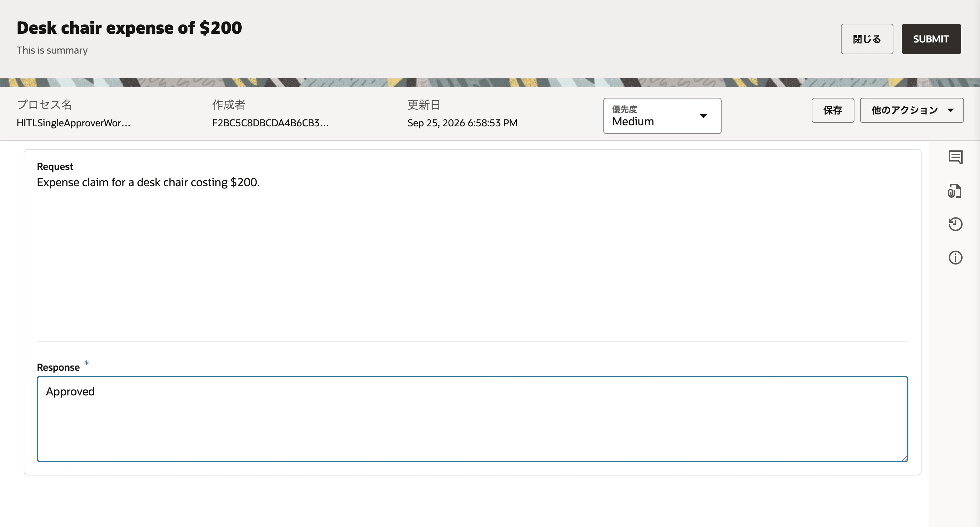This screenshot has width=980, height=527.
Task: Expand the 他のアクション dropdown menu
Action: (911, 110)
